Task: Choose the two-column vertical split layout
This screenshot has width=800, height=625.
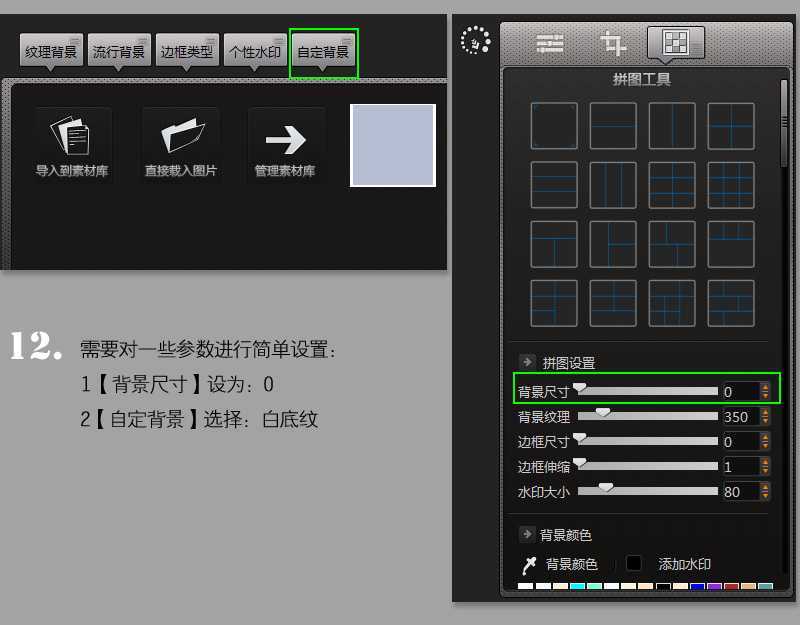Action: tap(672, 126)
